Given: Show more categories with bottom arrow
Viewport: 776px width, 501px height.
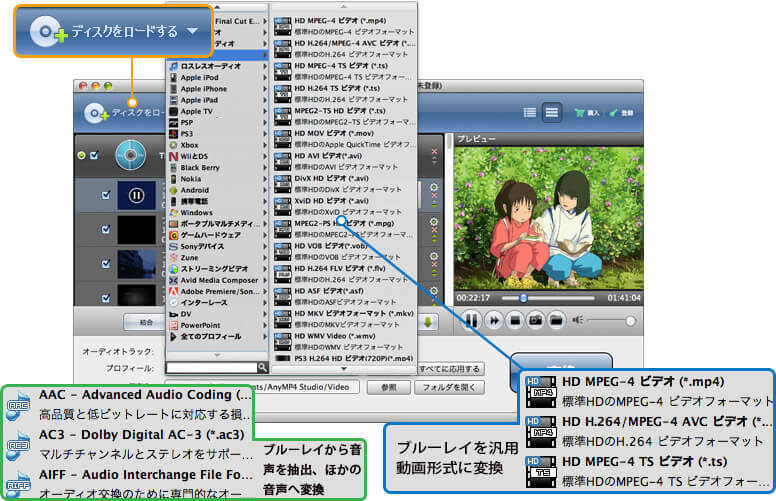Looking at the screenshot, I should [x=217, y=355].
